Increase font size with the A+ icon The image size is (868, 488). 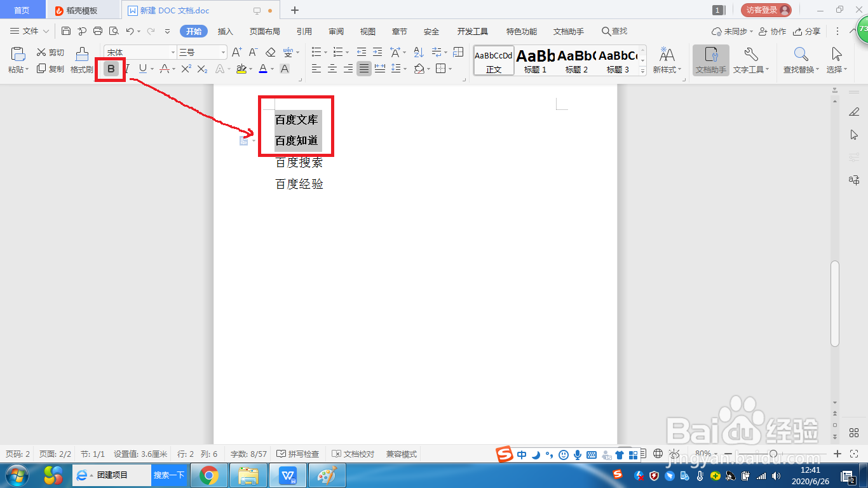[x=237, y=52]
